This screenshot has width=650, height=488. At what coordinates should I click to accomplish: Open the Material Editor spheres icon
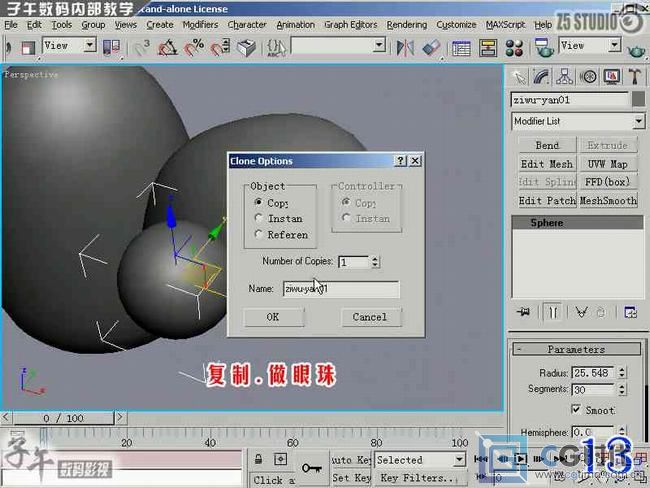click(514, 48)
